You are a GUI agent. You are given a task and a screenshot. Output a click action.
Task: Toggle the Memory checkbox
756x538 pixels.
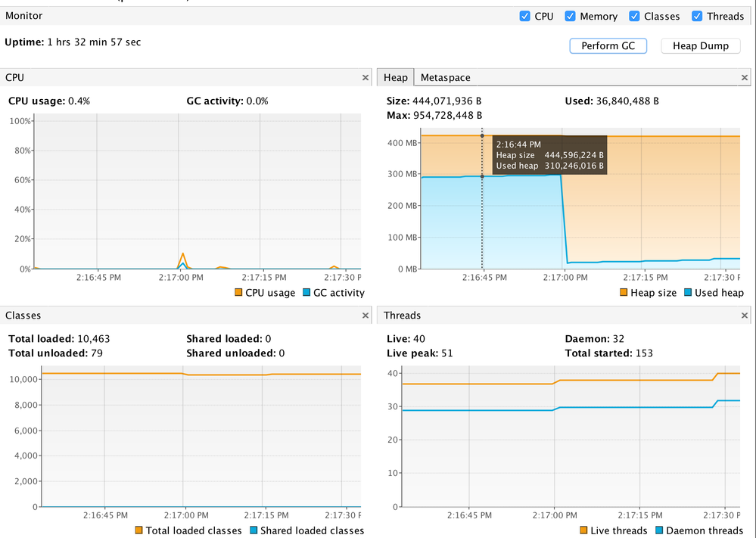(570, 16)
